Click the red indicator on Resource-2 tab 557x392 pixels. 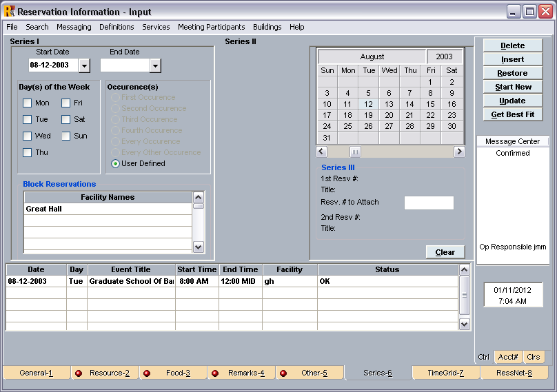pyautogui.click(x=79, y=373)
